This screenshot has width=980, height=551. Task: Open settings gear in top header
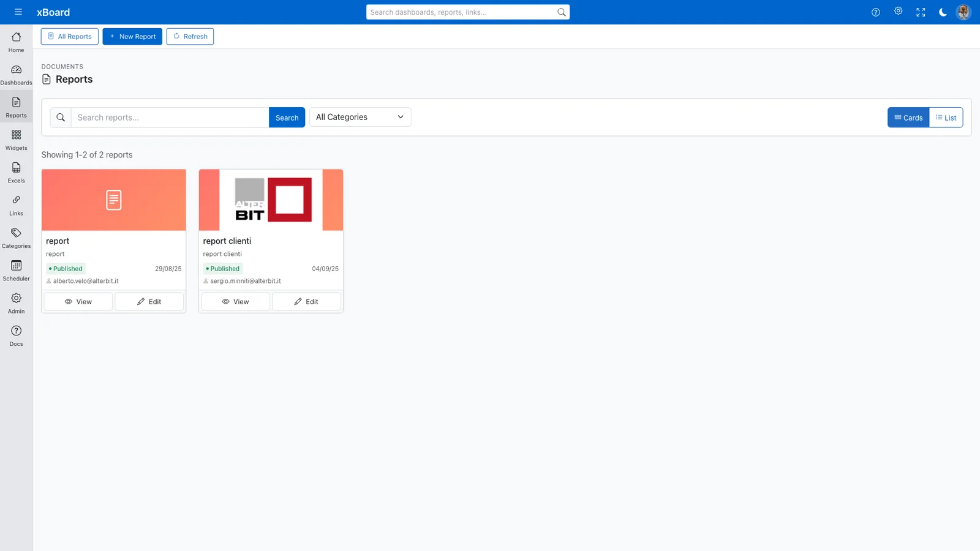898,12
